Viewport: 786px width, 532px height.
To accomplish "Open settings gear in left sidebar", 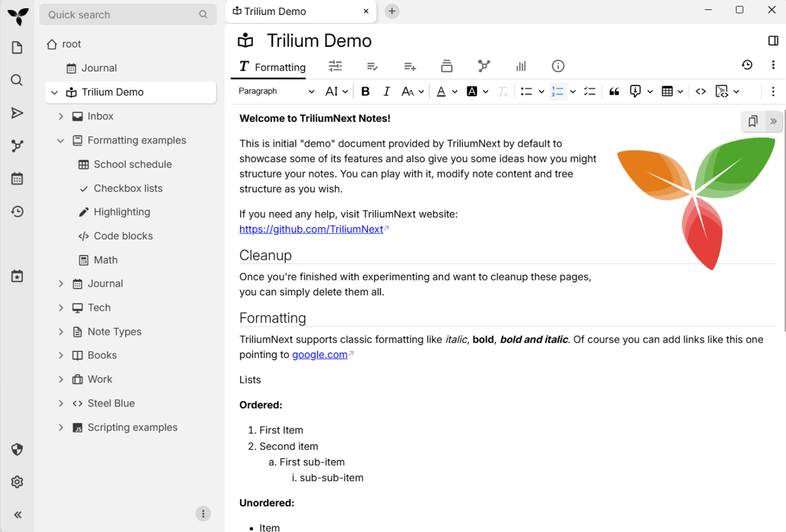I will (x=17, y=482).
